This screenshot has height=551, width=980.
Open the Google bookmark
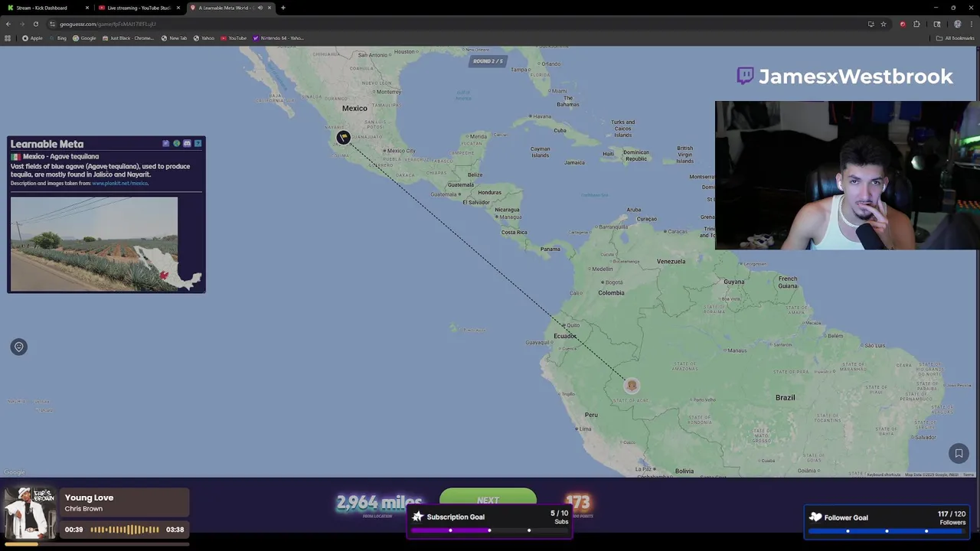click(84, 38)
